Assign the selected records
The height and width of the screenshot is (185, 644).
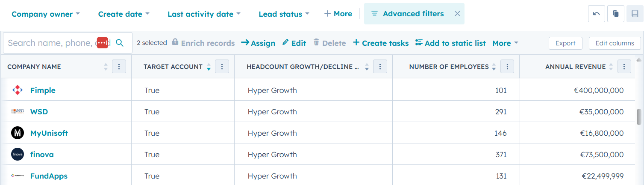[258, 43]
